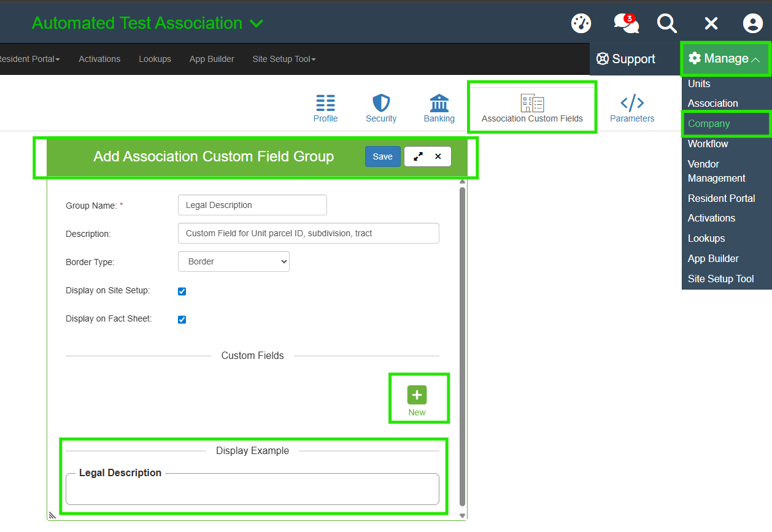
Task: Select Company from Manage menu
Action: tap(709, 124)
